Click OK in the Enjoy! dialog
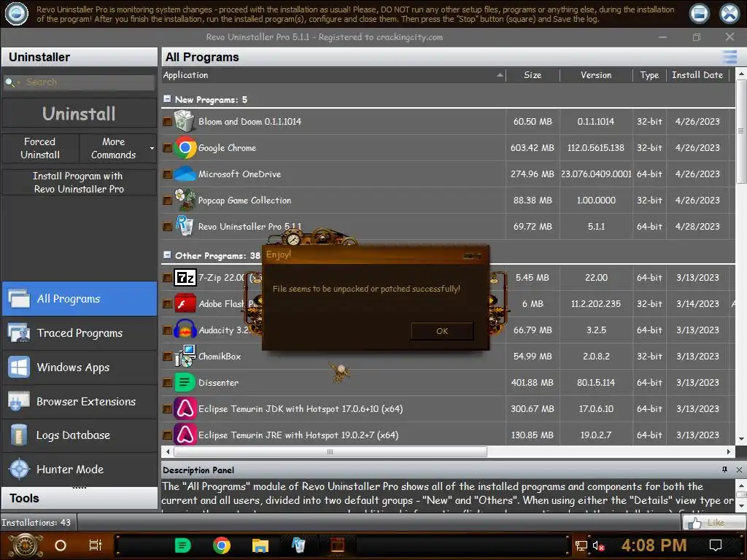Image resolution: width=747 pixels, height=560 pixels. tap(441, 331)
